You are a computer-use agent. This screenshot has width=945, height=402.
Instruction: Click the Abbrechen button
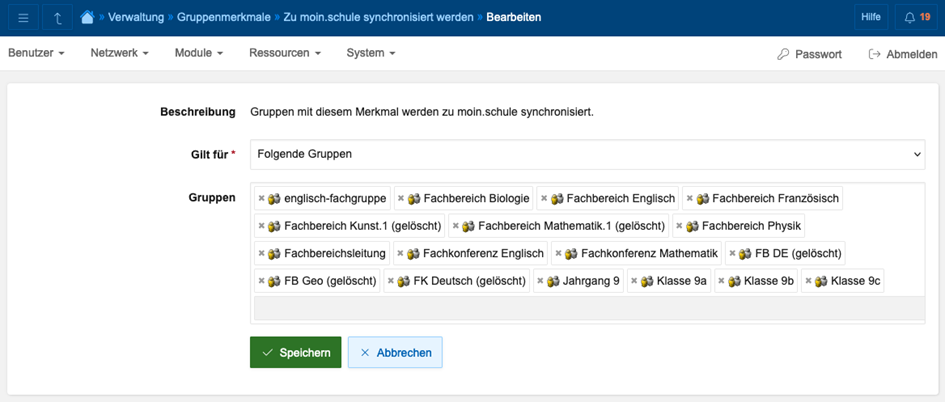click(x=395, y=353)
